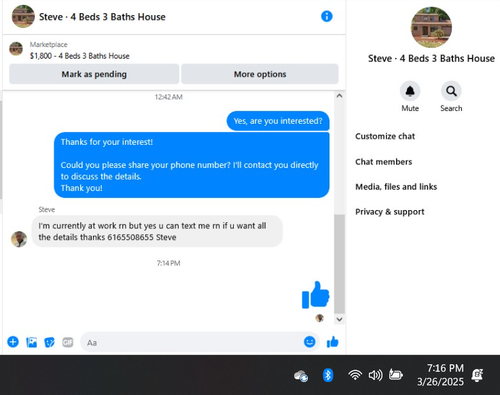Click the 12:42 AM timestamp

pos(169,97)
